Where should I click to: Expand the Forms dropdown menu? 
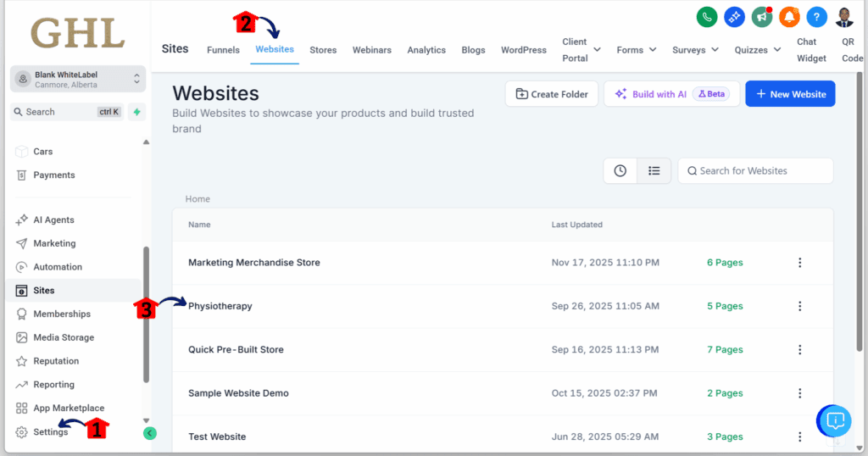coord(636,50)
